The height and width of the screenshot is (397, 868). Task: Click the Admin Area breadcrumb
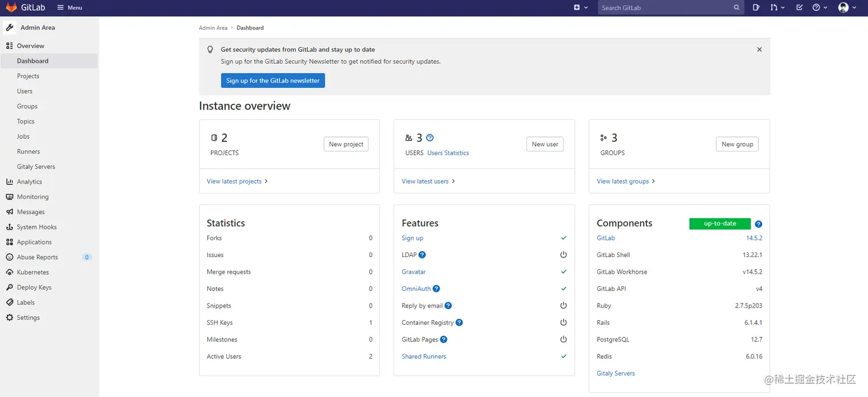[213, 28]
